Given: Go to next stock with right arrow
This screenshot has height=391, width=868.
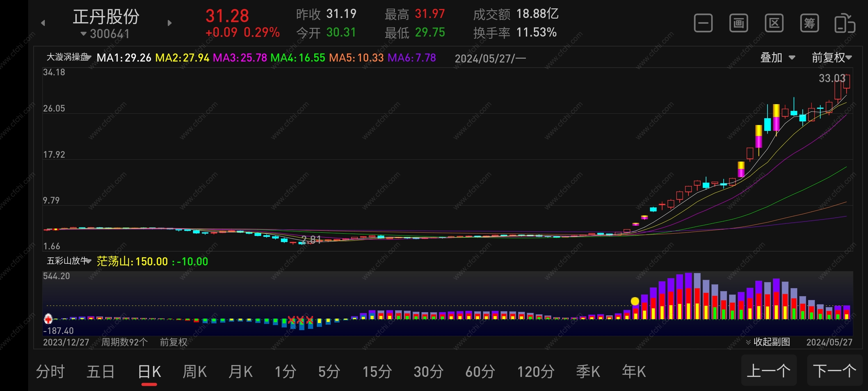Looking at the screenshot, I should pos(170,23).
